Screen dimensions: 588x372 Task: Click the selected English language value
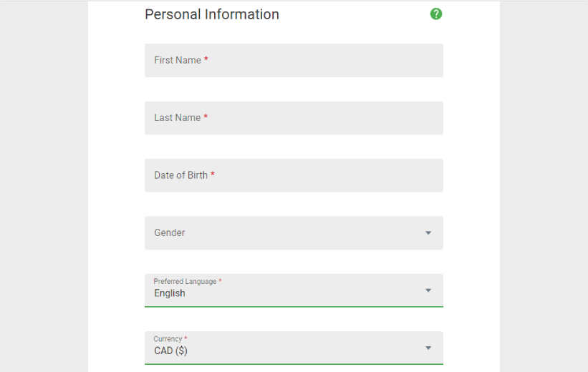click(x=170, y=293)
